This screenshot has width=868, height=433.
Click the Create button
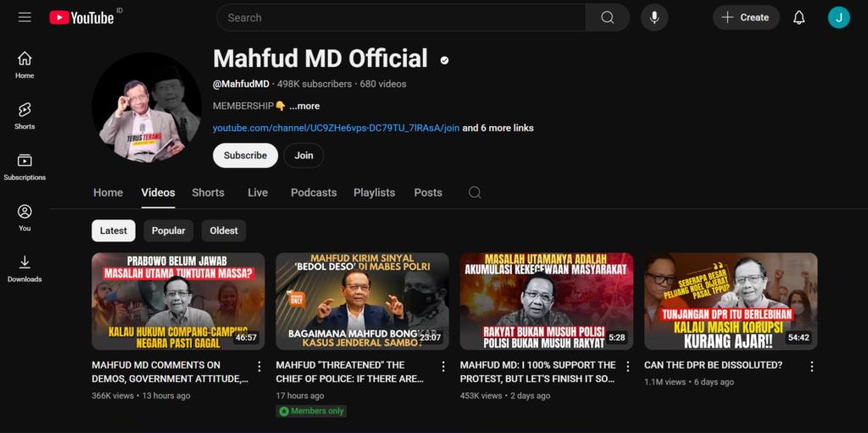point(746,18)
